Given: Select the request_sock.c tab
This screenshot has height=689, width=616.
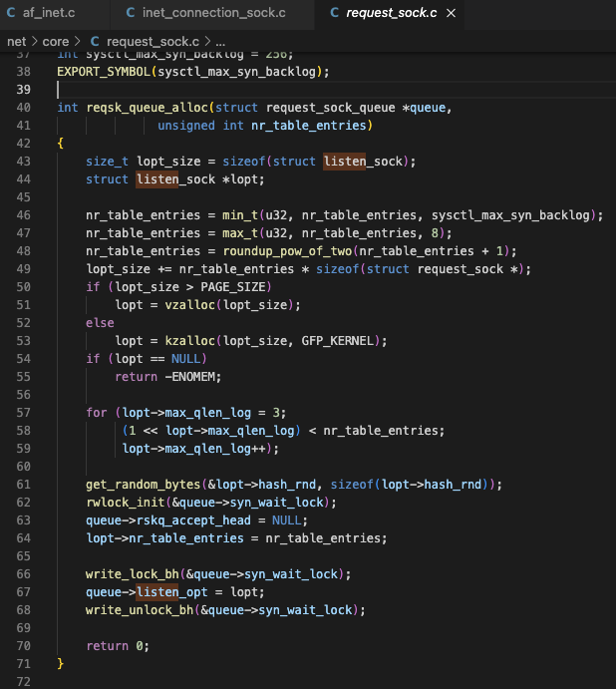Looking at the screenshot, I should pos(391,13).
